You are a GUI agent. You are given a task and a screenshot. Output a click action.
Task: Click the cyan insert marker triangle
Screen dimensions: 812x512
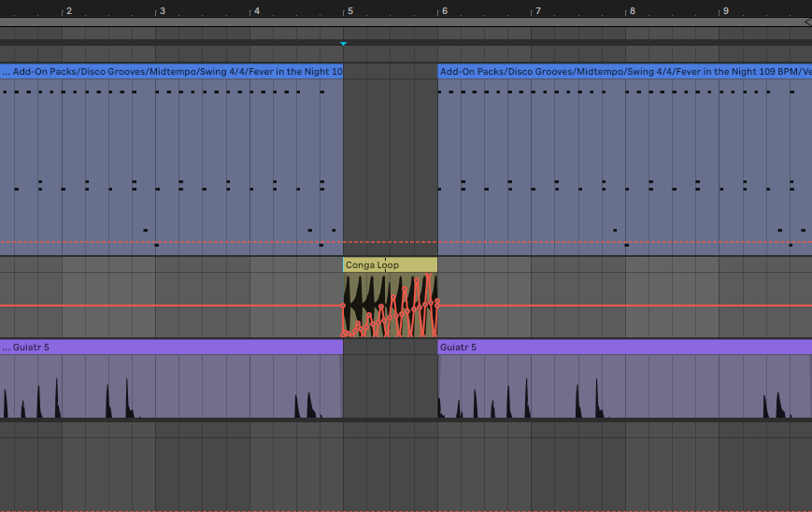(343, 44)
